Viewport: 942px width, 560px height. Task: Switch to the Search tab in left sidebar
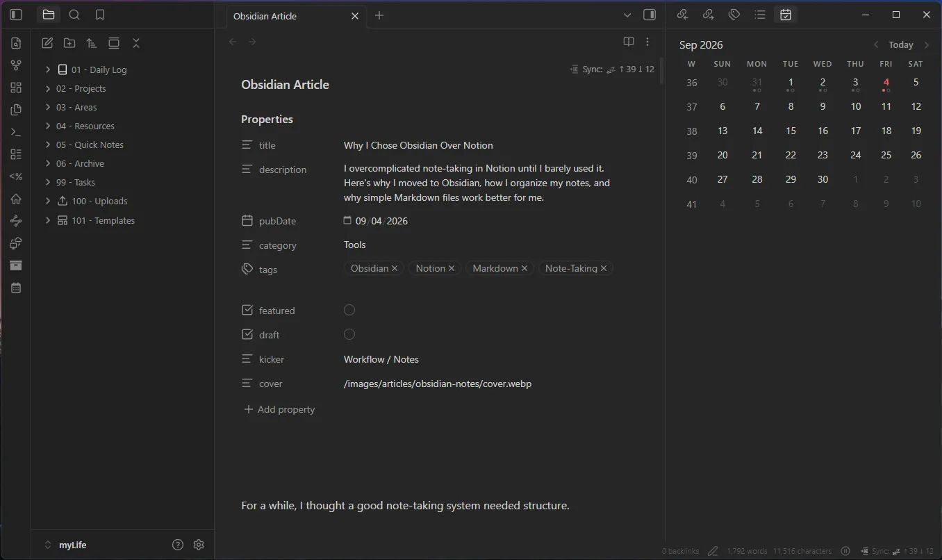tap(74, 15)
